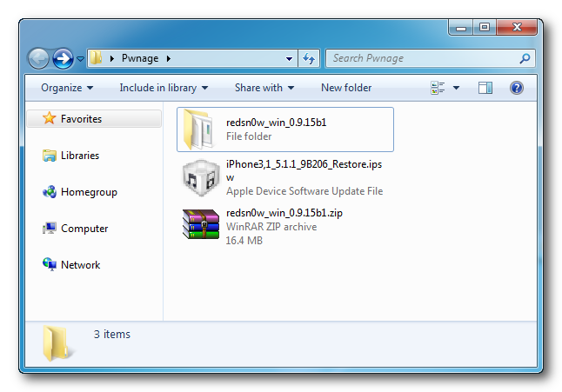Open the Organize menu
562x392 pixels.
coord(67,88)
